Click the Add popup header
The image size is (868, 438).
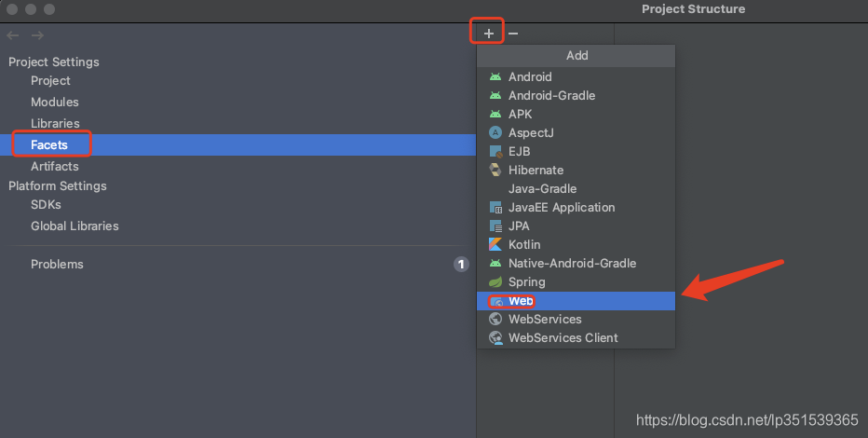point(576,56)
